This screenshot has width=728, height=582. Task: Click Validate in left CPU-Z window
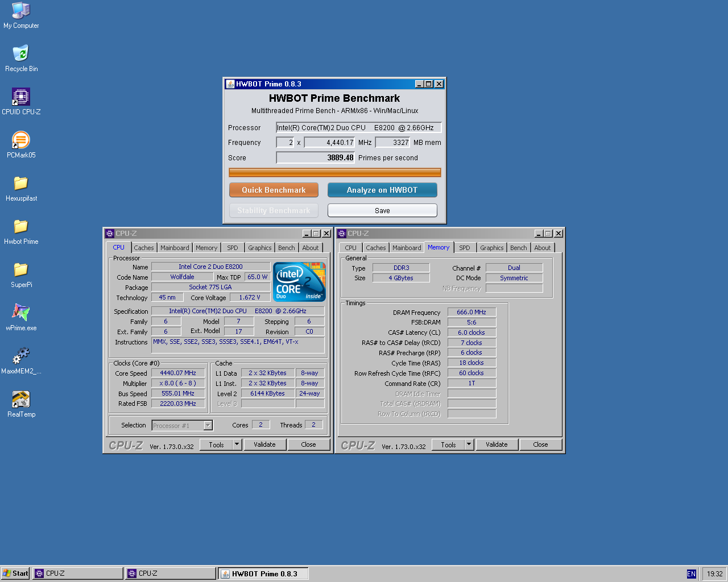265,444
